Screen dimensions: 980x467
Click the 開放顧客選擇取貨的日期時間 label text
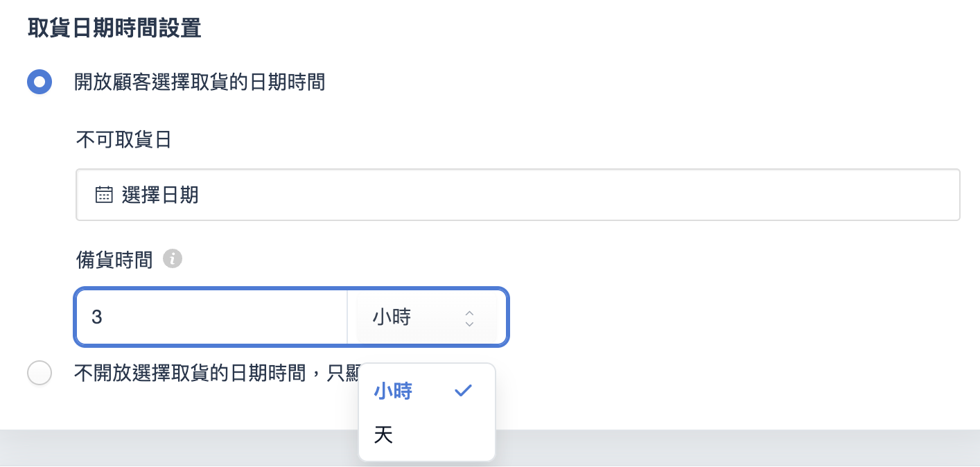(x=200, y=83)
